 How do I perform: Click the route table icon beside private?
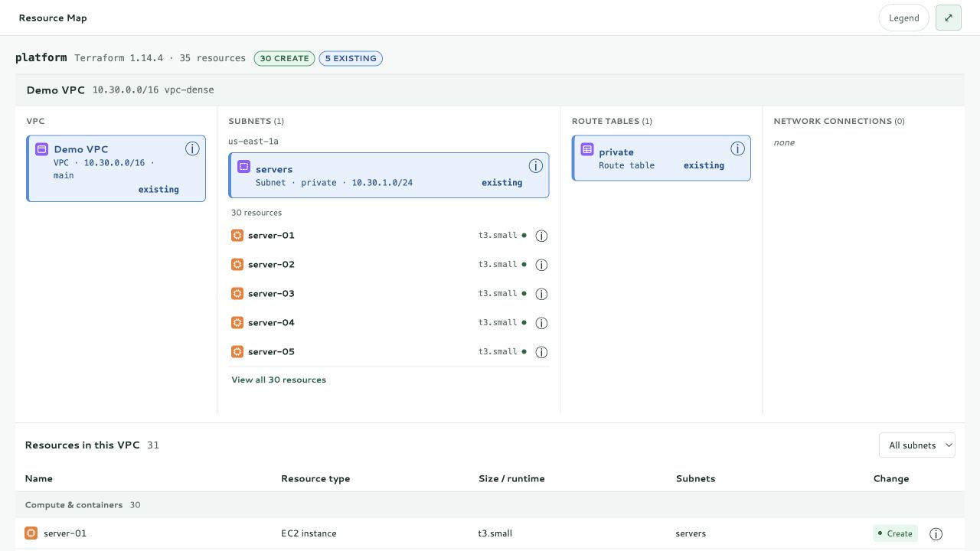click(587, 149)
